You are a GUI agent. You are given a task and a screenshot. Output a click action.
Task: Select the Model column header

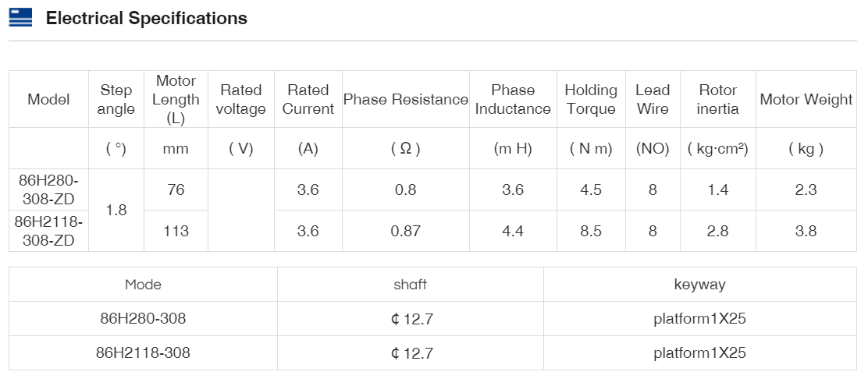tap(48, 100)
